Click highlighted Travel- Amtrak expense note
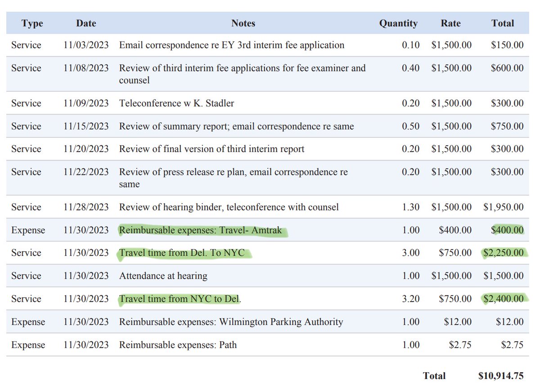The height and width of the screenshot is (392, 540). (200, 230)
